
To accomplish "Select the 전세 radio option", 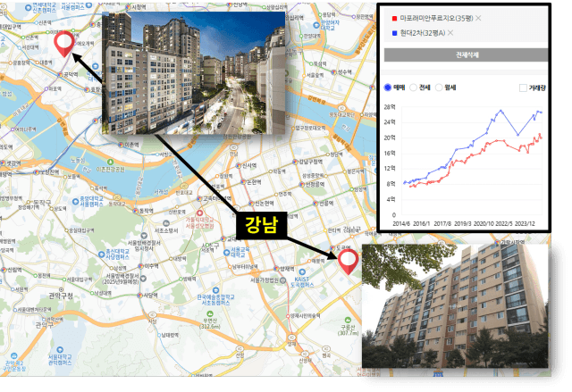I will click(x=413, y=88).
